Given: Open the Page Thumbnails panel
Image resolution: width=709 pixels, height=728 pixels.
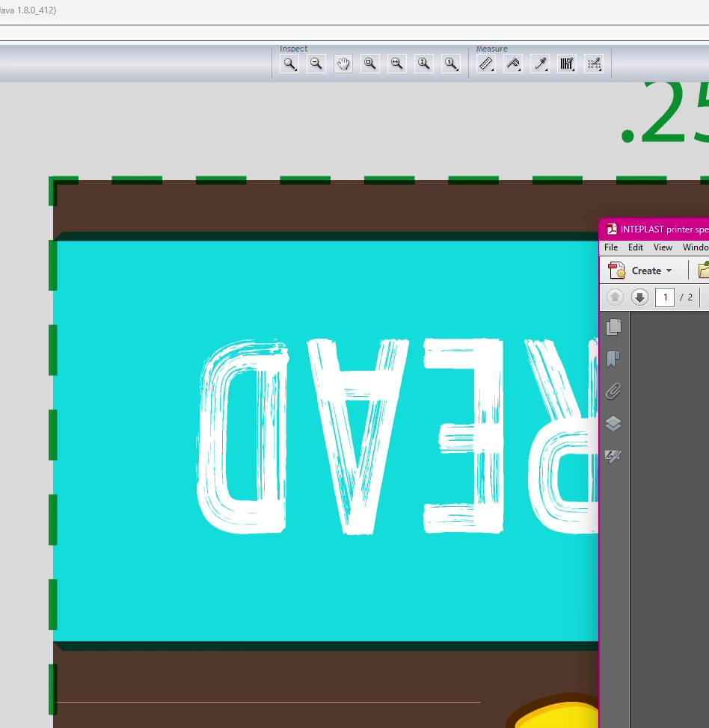Looking at the screenshot, I should coord(614,327).
